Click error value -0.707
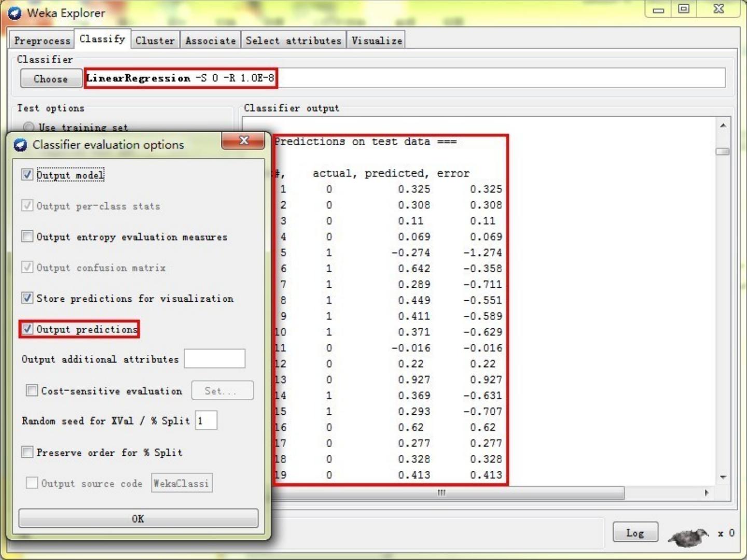 pos(482,411)
